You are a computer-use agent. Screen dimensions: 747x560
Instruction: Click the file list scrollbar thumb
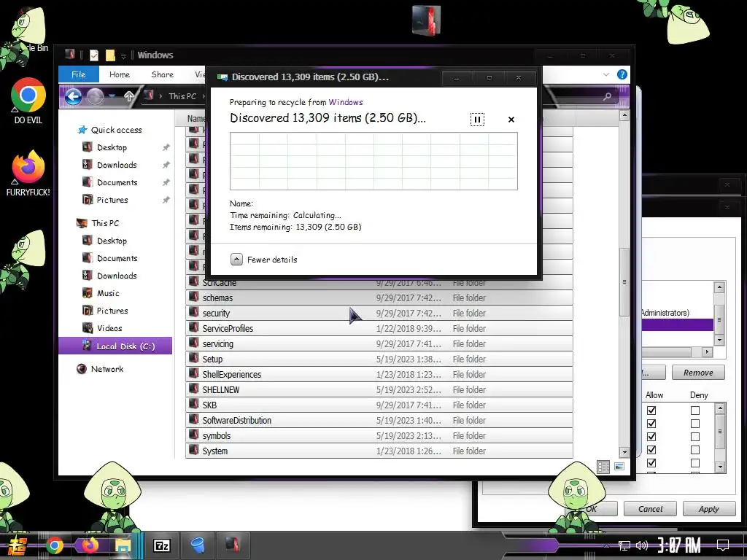[624, 281]
